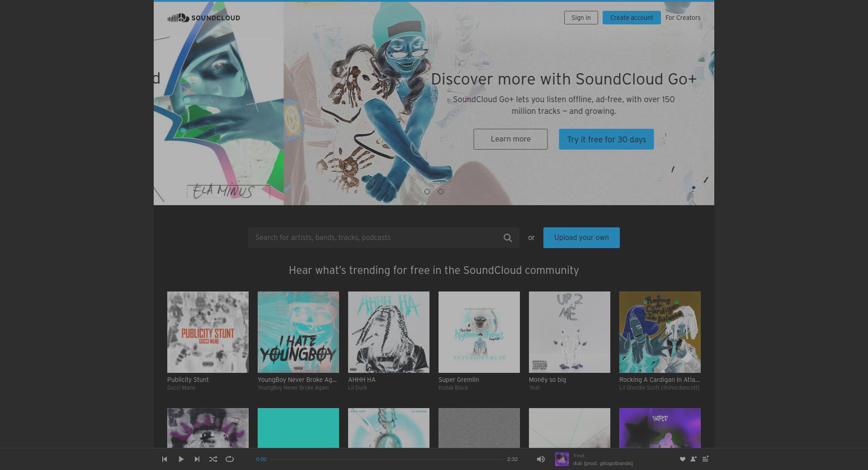Image resolution: width=868 pixels, height=470 pixels.
Task: Select the second carousel dot
Action: click(441, 192)
